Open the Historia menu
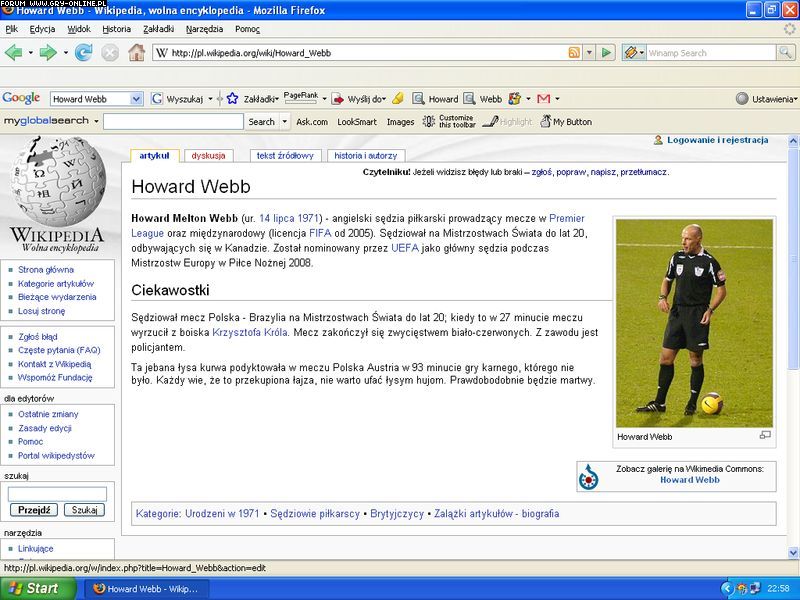This screenshot has height=600, width=800. (116, 29)
